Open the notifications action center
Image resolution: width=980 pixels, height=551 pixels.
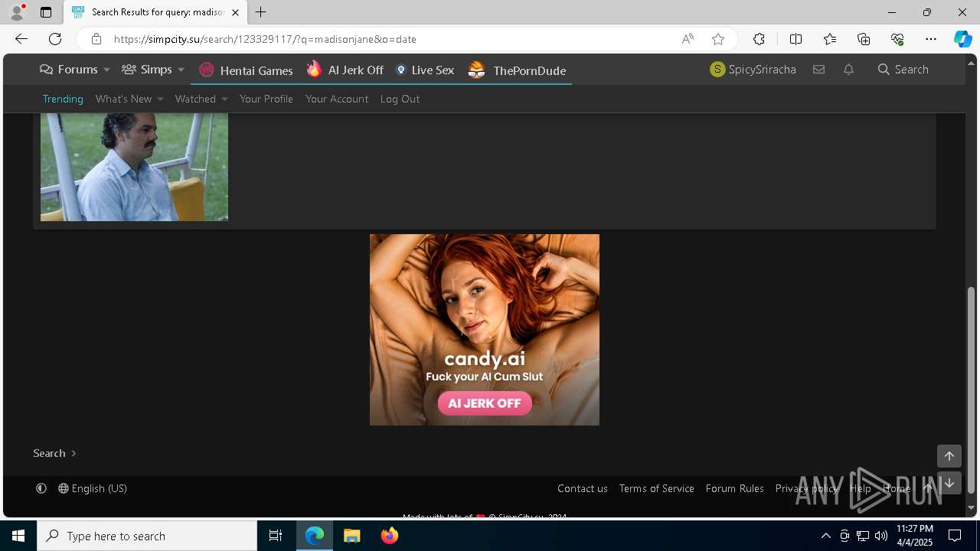[x=955, y=536]
